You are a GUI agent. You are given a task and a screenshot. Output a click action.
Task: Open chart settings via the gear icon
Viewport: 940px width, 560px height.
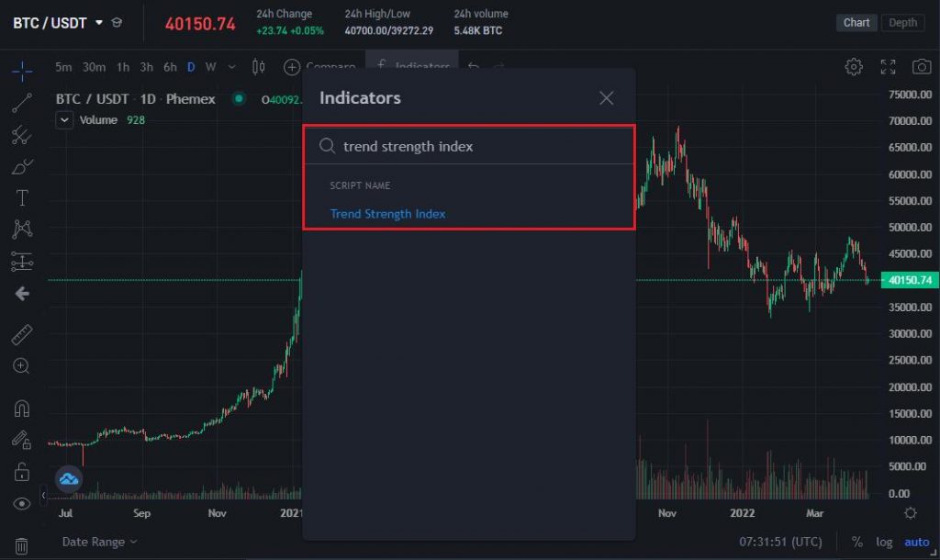coord(854,66)
